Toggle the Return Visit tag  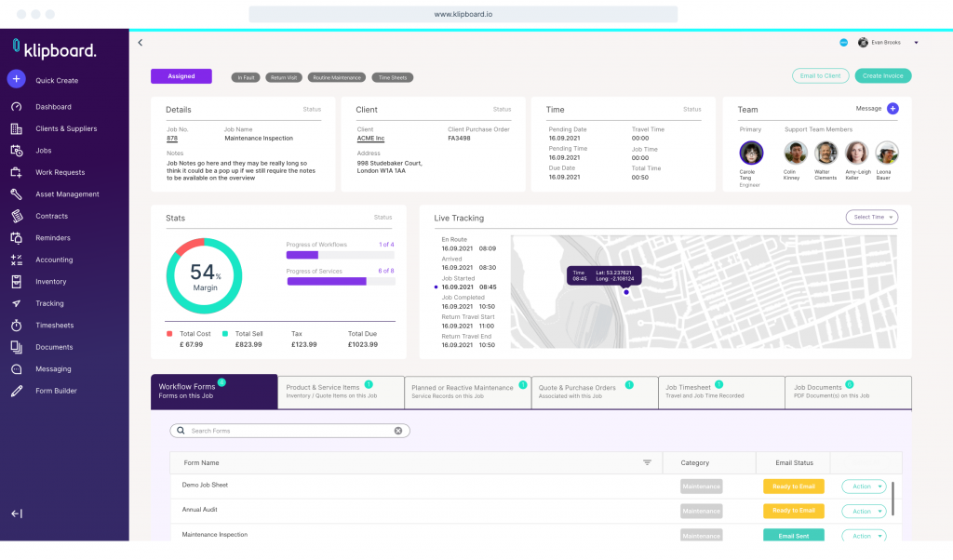coord(283,77)
